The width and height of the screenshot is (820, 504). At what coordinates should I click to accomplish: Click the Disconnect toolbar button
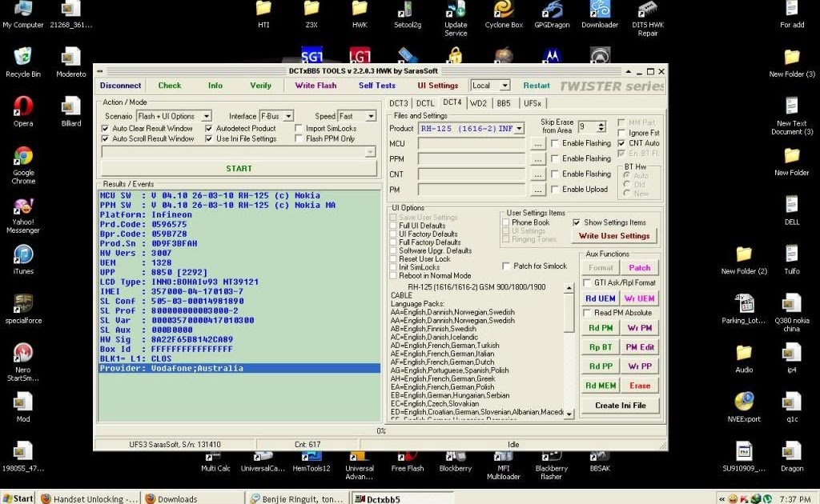click(120, 86)
